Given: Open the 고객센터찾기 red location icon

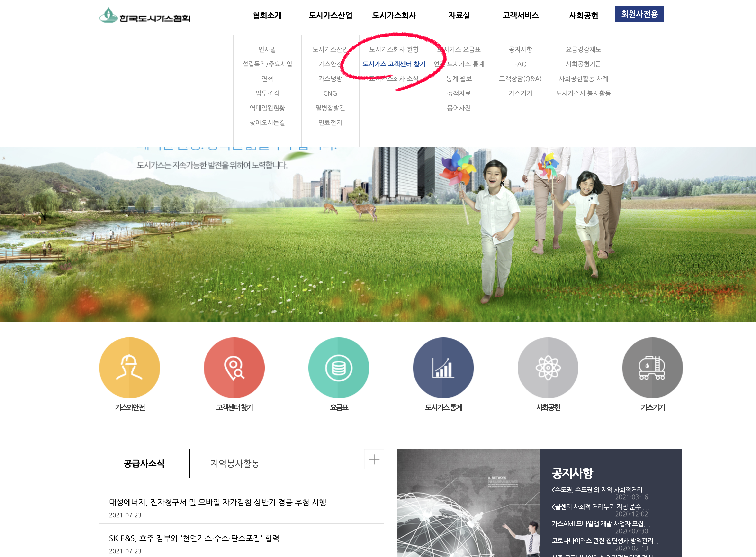Looking at the screenshot, I should point(234,368).
